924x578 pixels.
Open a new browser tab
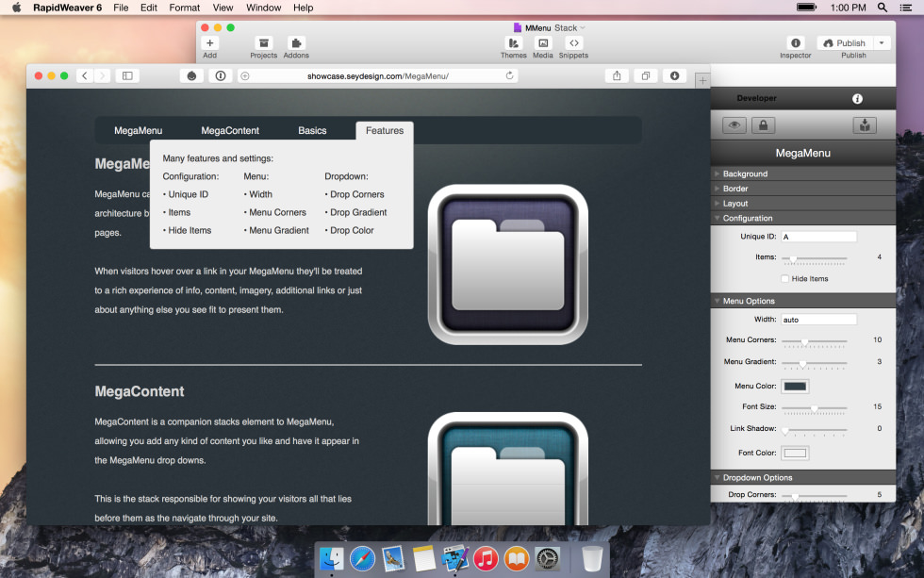(701, 81)
